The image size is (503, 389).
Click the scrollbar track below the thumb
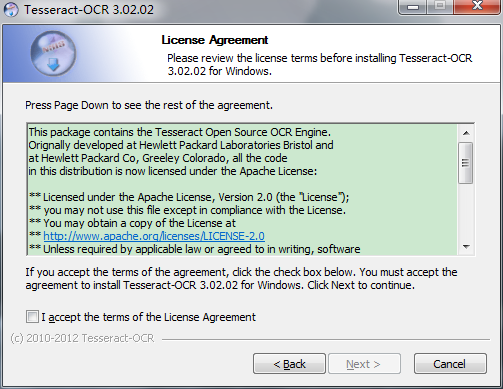466,211
